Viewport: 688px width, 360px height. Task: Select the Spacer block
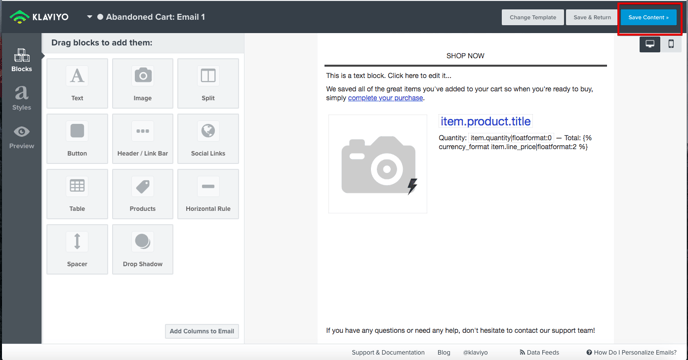pyautogui.click(x=77, y=249)
